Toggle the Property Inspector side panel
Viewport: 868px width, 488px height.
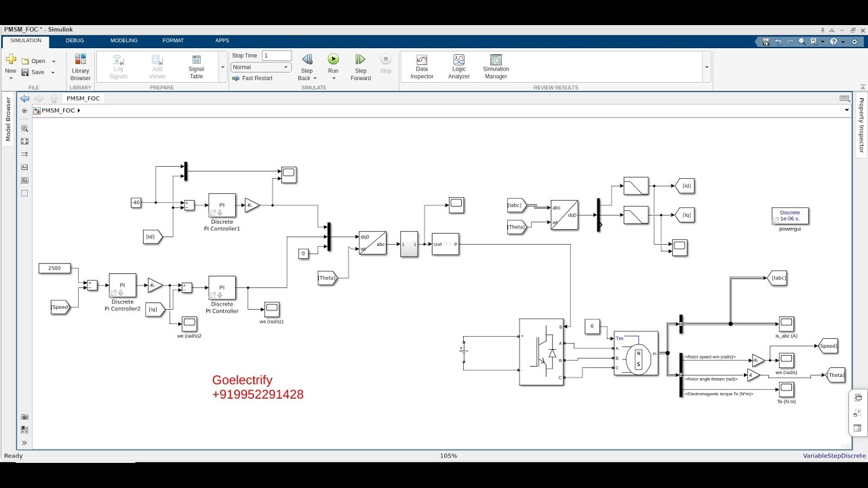click(861, 125)
